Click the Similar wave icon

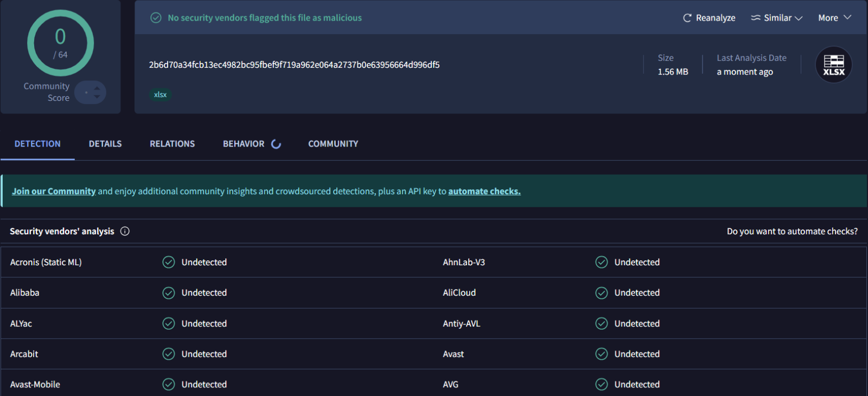tap(755, 18)
